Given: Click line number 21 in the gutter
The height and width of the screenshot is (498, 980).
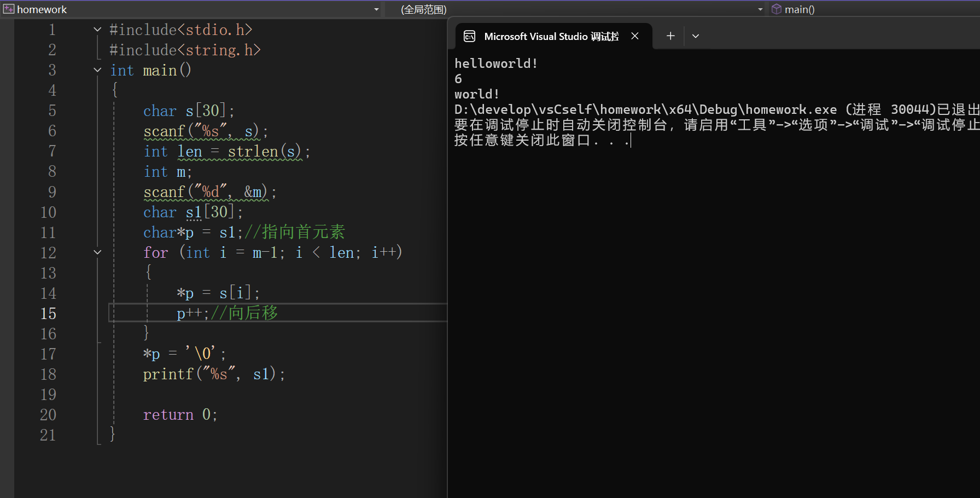Looking at the screenshot, I should pyautogui.click(x=48, y=435).
